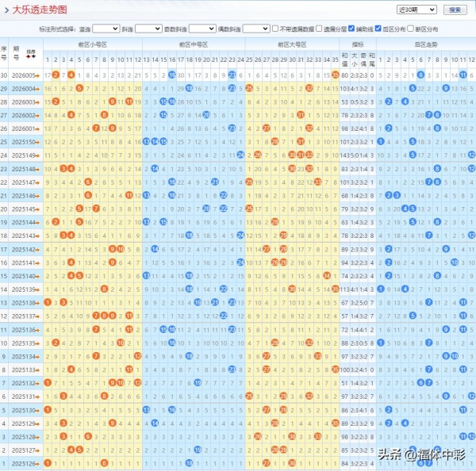Expand the 近30期 period range dropdown
The height and width of the screenshot is (471, 476).
pyautogui.click(x=417, y=10)
